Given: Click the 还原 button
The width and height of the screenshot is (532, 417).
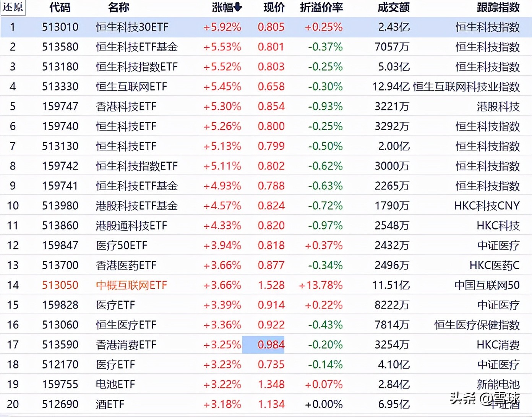Looking at the screenshot, I should [x=13, y=8].
